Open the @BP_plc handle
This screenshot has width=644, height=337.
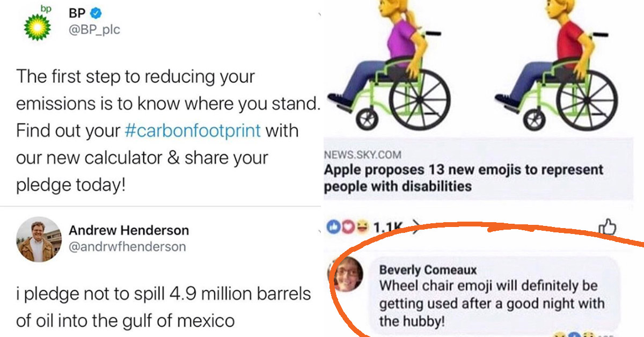coord(94,30)
